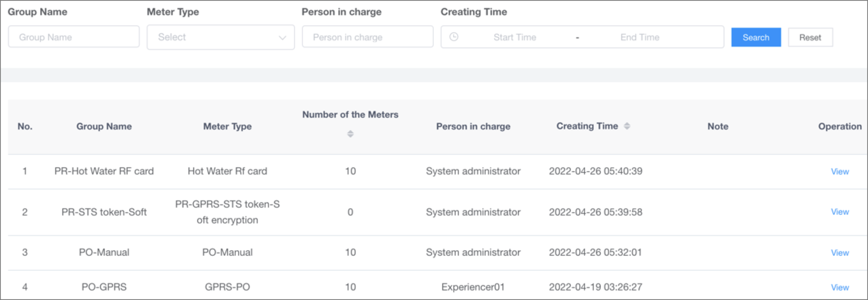Click the Group Name column header
The width and height of the screenshot is (868, 300).
click(104, 126)
